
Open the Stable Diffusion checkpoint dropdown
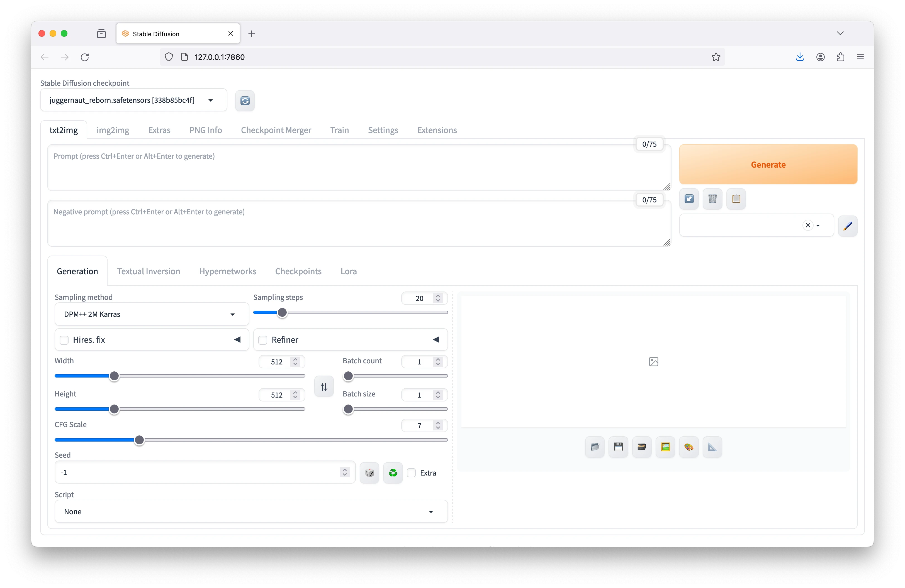pyautogui.click(x=133, y=100)
